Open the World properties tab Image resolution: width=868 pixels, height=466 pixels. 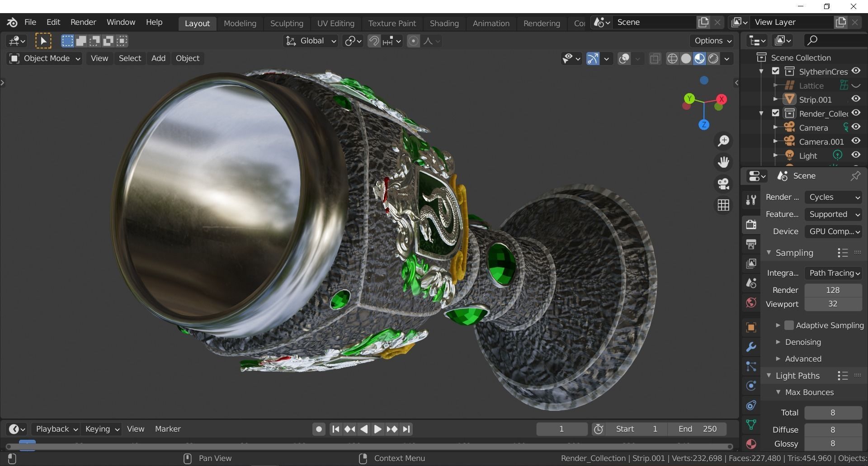tap(751, 302)
